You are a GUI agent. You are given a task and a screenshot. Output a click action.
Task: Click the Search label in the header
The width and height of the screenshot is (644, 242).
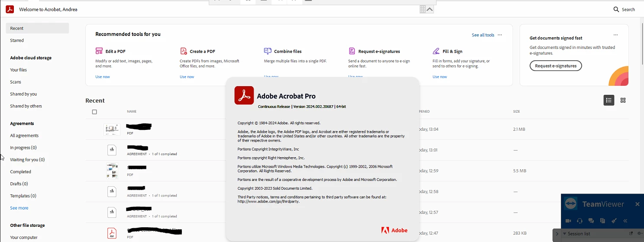628,10
